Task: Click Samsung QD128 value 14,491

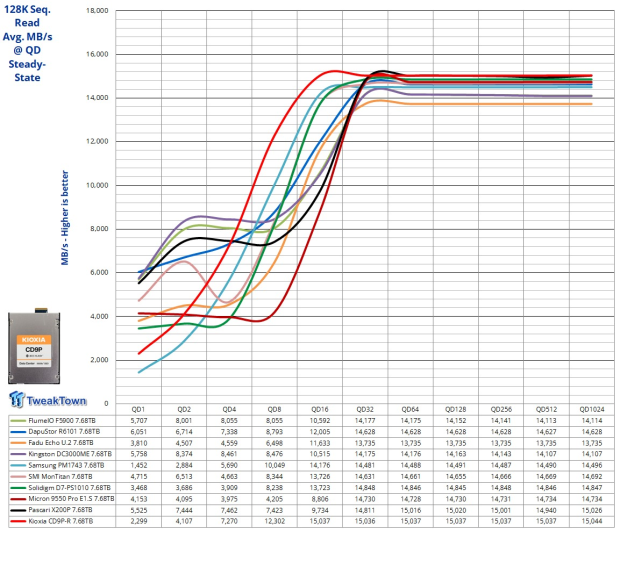Action: [x=456, y=466]
